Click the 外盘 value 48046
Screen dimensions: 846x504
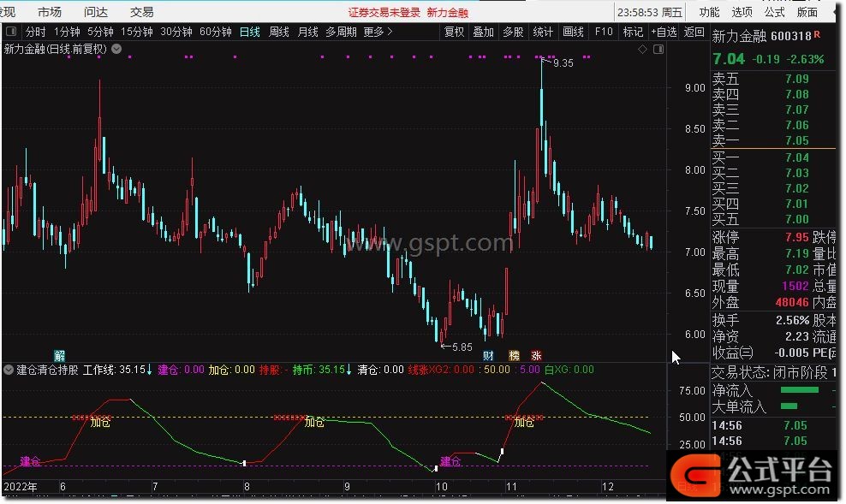792,302
